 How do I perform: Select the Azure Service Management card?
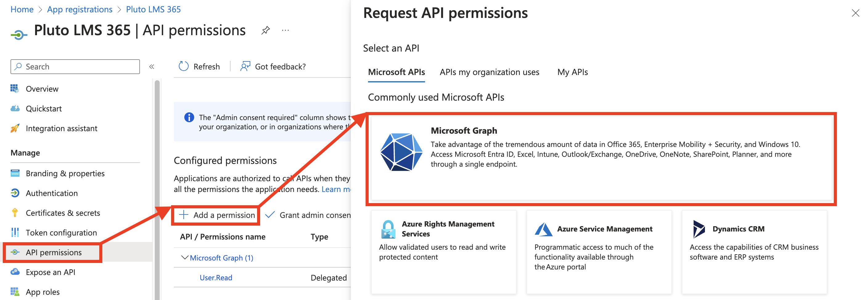(599, 252)
